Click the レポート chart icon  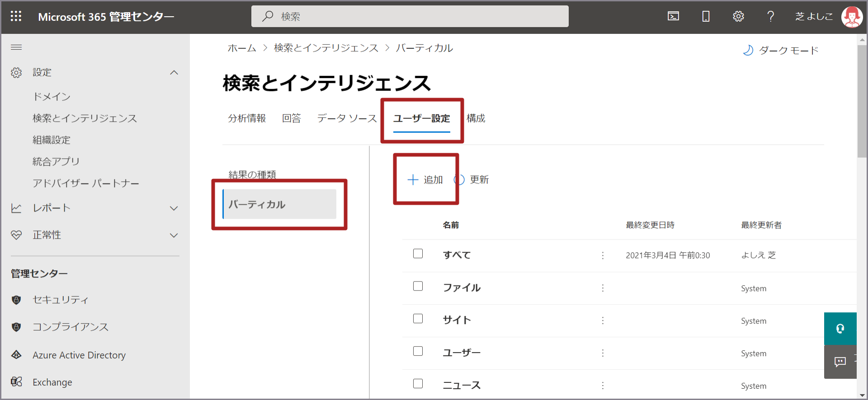(16, 208)
